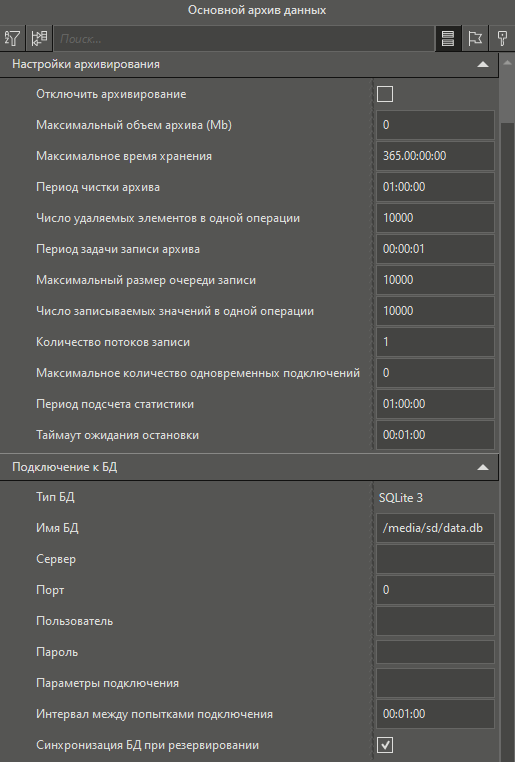The height and width of the screenshot is (762, 515).
Task: Edit Интервал между попытками подключения value
Action: 435,714
